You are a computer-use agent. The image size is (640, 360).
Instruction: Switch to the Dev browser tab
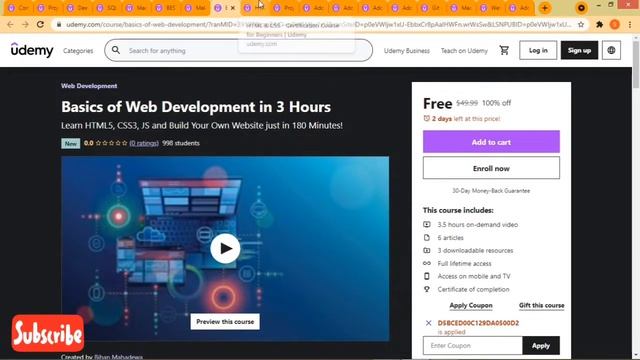coord(78,8)
